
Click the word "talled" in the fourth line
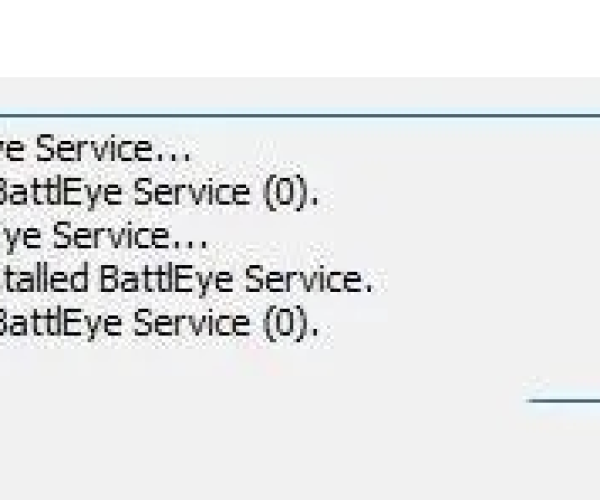pyautogui.click(x=44, y=280)
